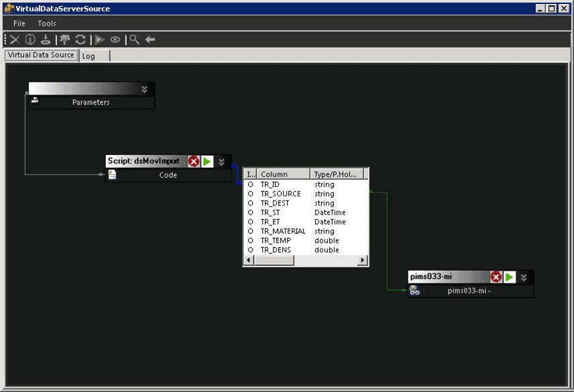Viewport: 574px width, 392px height.
Task: Click the pims033-mi connector icon
Action: [x=414, y=289]
